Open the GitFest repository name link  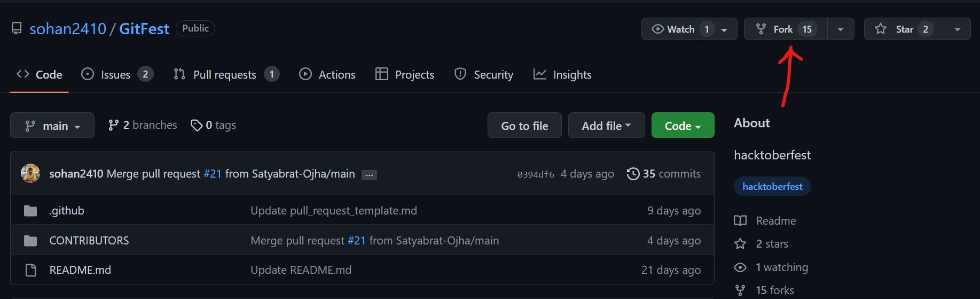(x=144, y=29)
